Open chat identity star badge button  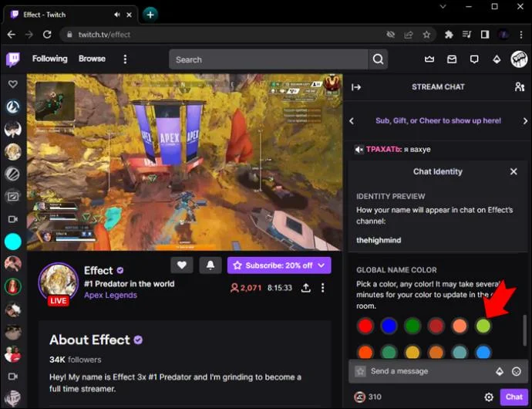click(x=360, y=371)
